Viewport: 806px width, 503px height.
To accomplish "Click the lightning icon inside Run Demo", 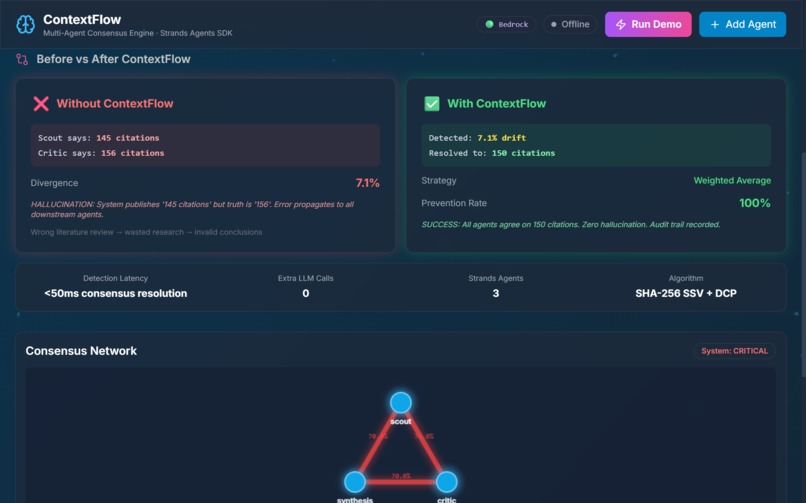I will [621, 24].
